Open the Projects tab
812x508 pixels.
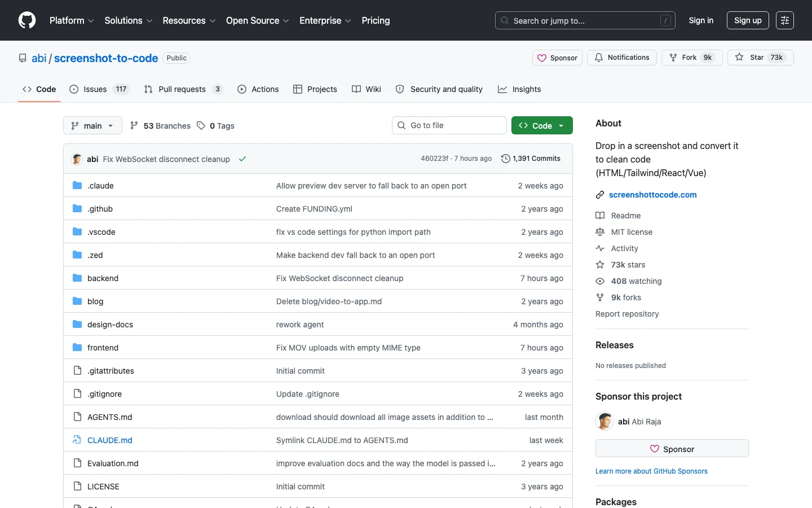click(315, 89)
